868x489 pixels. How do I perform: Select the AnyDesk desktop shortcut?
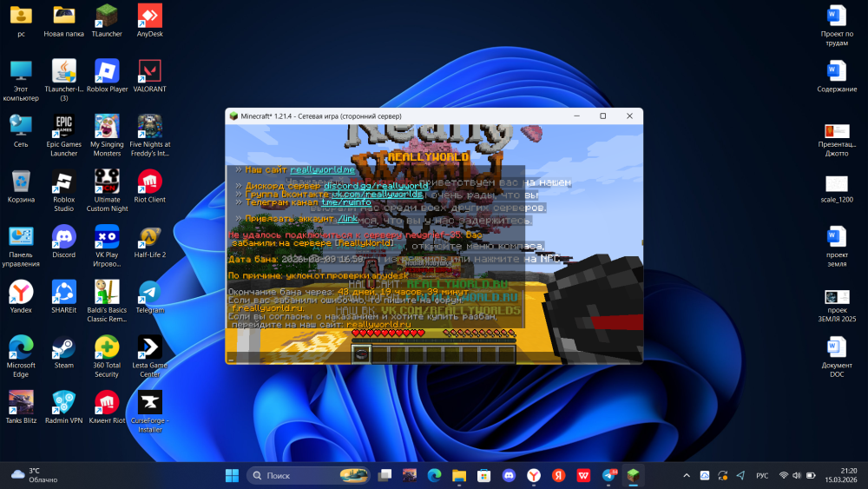149,21
